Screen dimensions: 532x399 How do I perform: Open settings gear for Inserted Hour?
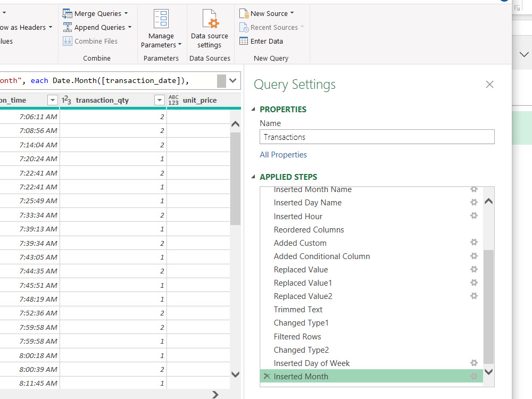474,215
